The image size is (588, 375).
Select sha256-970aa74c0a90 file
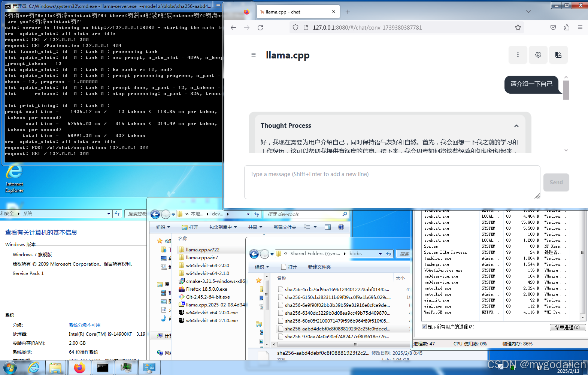pyautogui.click(x=337, y=336)
